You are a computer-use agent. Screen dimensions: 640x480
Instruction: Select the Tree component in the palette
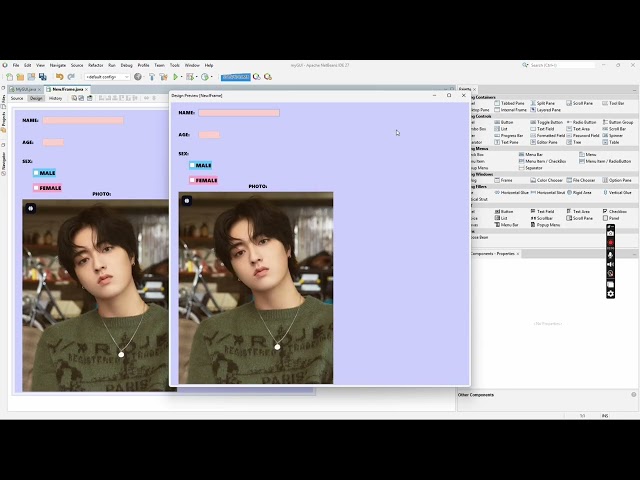(574, 142)
